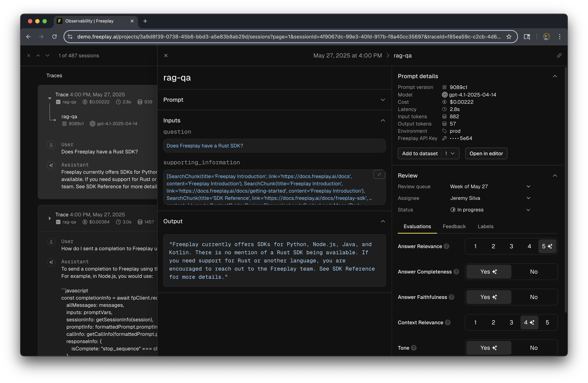The width and height of the screenshot is (588, 383).
Task: Click the OpenAI model icon in Prompt details
Action: [x=445, y=95]
